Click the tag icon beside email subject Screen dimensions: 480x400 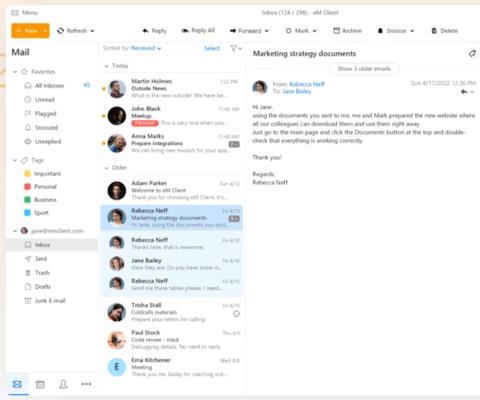(x=472, y=53)
